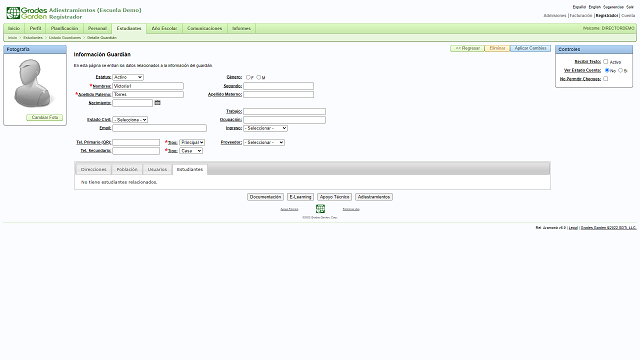Select gender F radio button

248,77
